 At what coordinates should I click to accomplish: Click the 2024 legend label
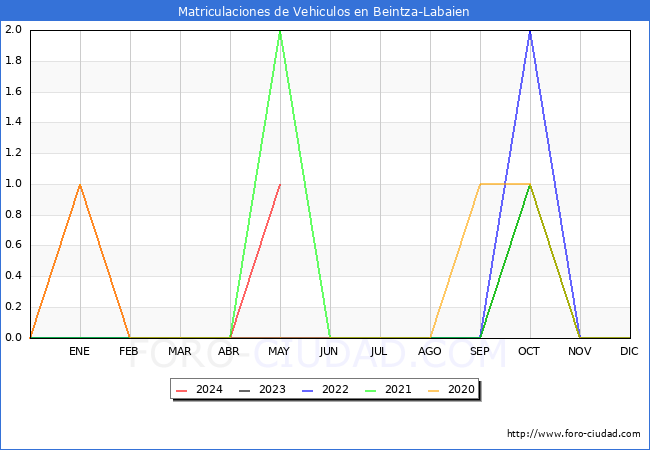[209, 390]
